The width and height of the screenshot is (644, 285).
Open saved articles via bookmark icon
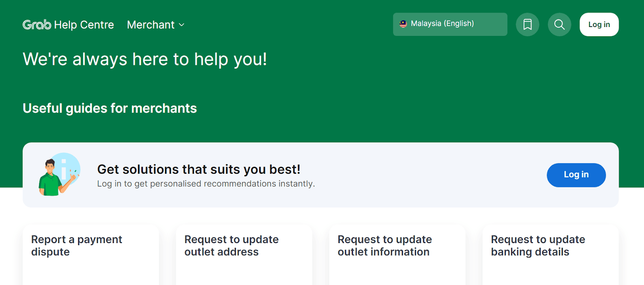[x=527, y=25]
